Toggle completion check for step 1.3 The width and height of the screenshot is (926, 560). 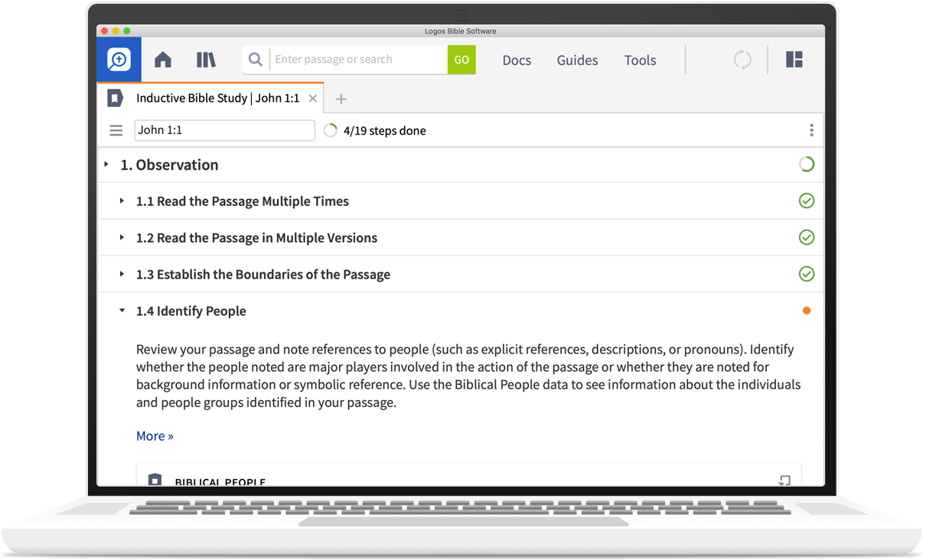(x=807, y=274)
